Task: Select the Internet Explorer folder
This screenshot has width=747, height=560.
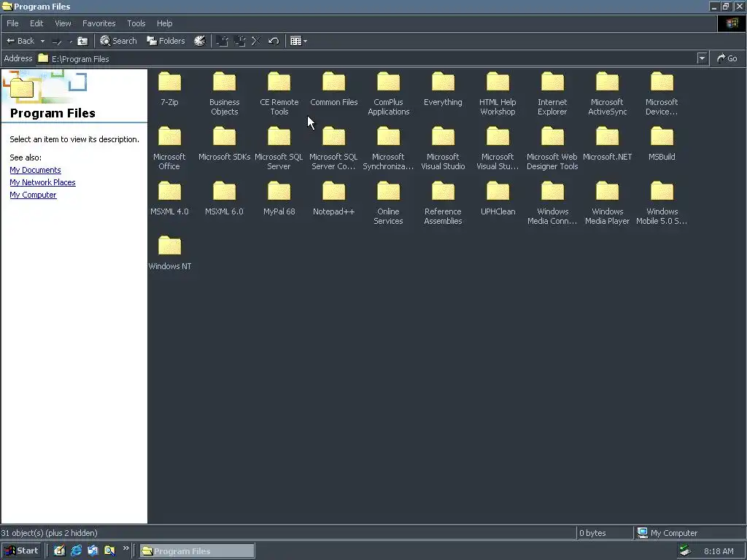Action: [x=553, y=94]
